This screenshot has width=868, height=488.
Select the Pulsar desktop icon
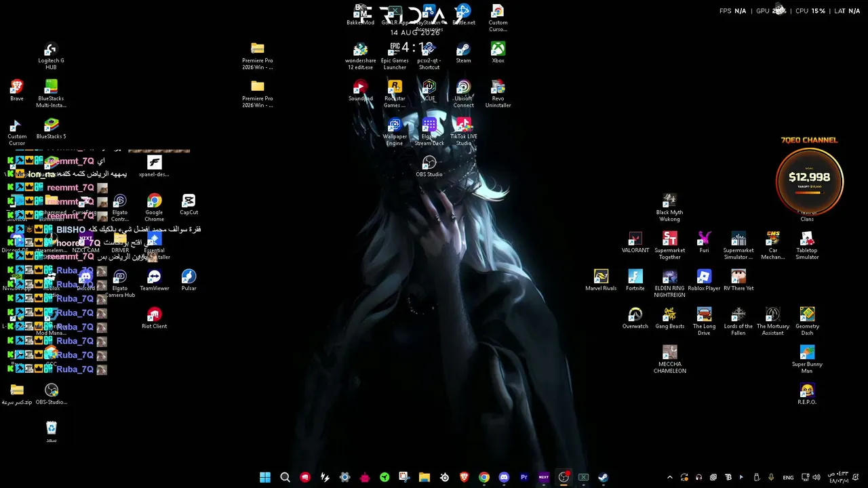point(189,281)
